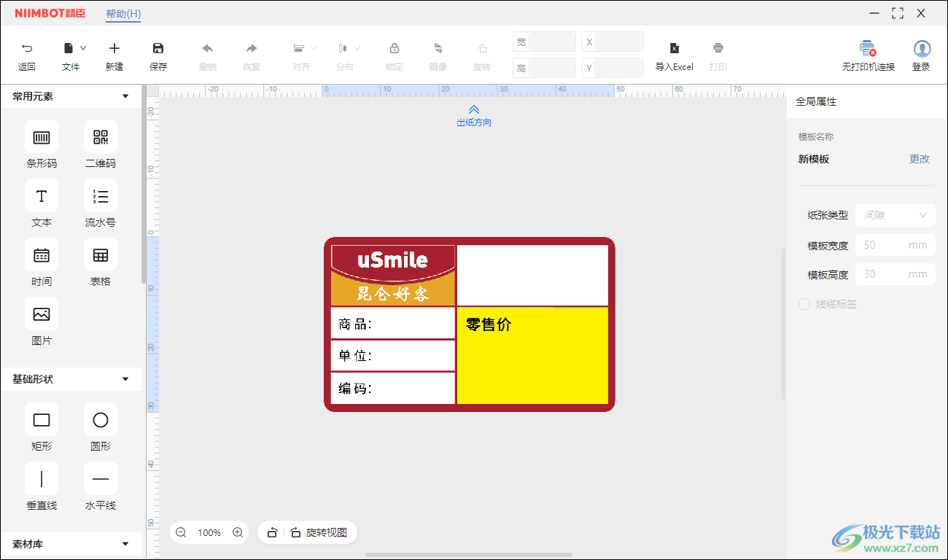Click the left panel vertical scrollbar
The height and width of the screenshot is (560, 948).
pos(144,184)
